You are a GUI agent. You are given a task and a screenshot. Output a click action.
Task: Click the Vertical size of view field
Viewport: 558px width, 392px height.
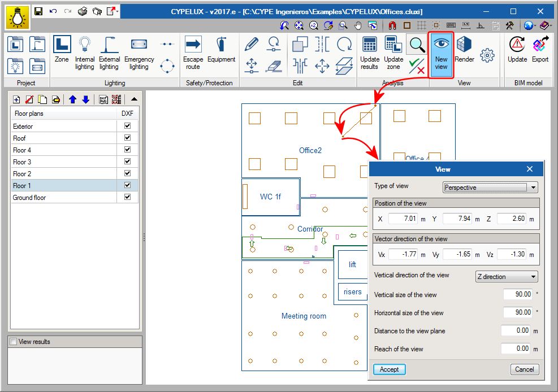tap(517, 294)
